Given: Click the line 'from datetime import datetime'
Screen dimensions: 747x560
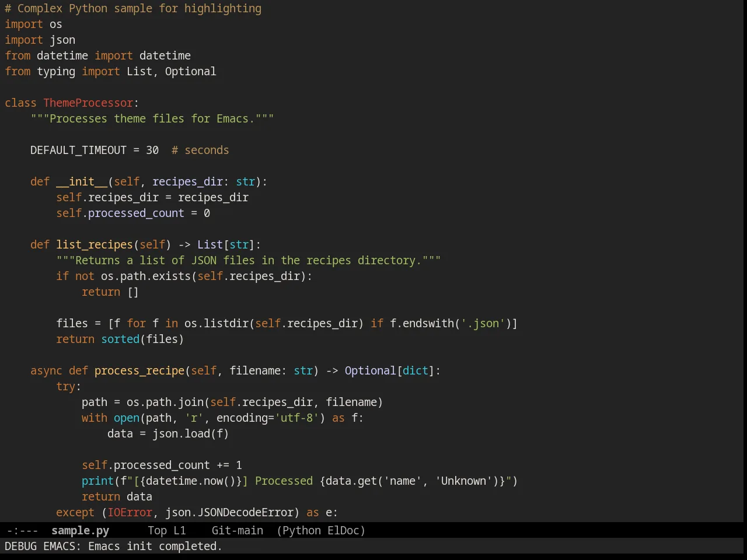Looking at the screenshot, I should pyautogui.click(x=97, y=55).
